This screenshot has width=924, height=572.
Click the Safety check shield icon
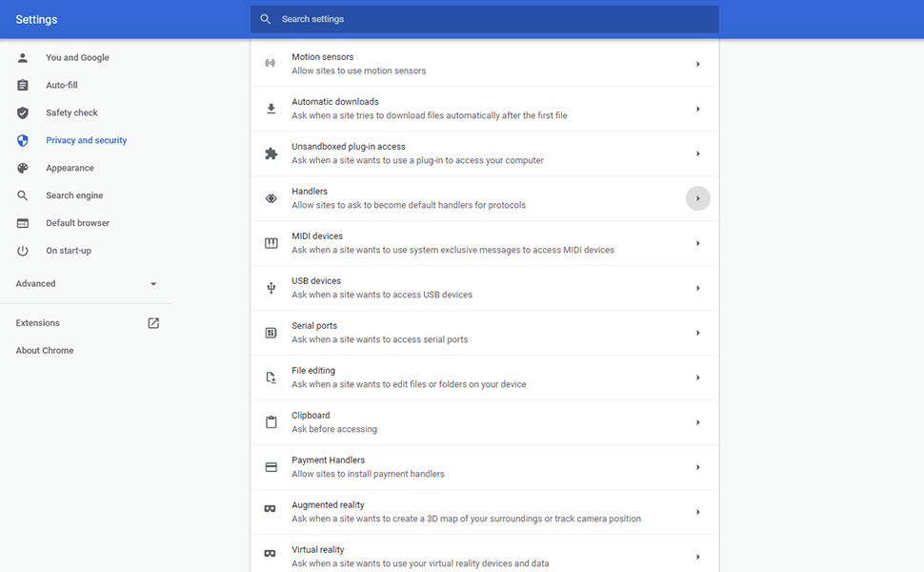point(23,112)
